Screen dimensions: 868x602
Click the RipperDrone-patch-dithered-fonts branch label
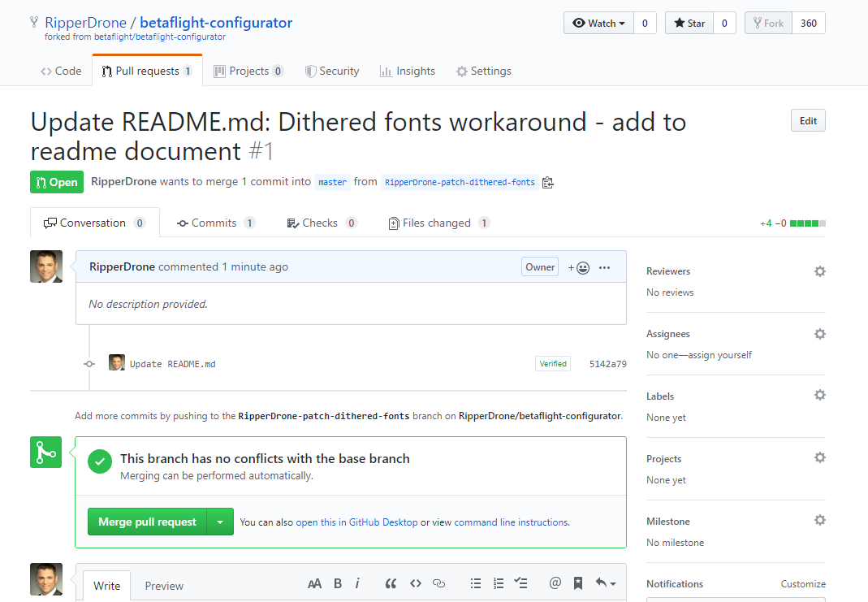pos(460,182)
